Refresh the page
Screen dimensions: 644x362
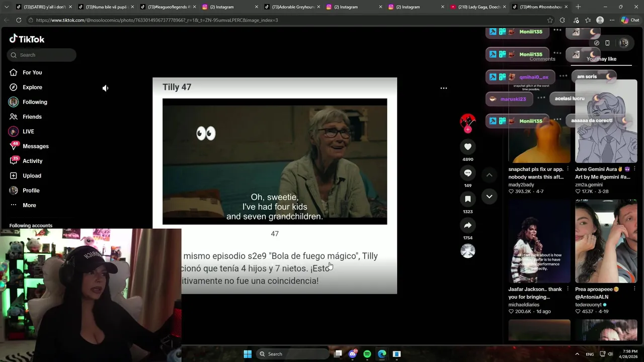coord(19,20)
